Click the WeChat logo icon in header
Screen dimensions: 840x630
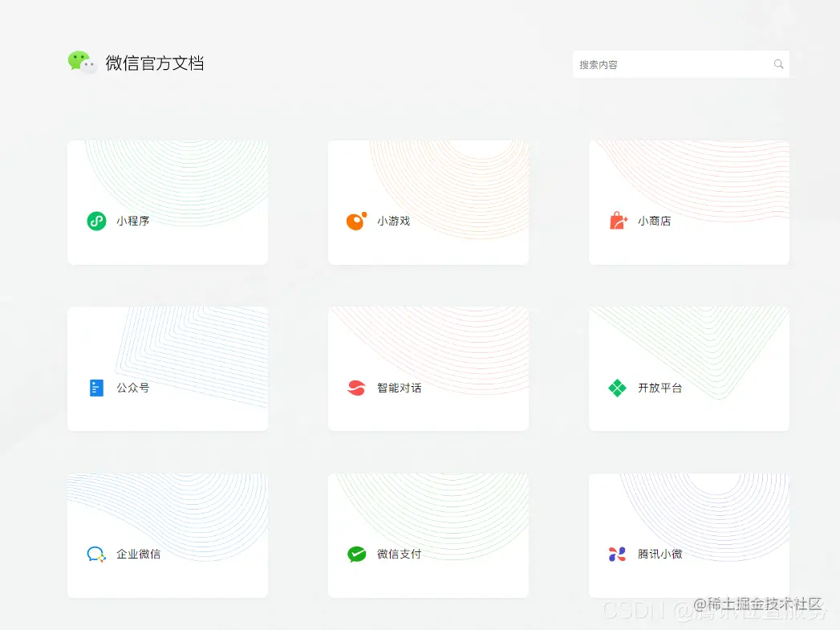click(82, 63)
